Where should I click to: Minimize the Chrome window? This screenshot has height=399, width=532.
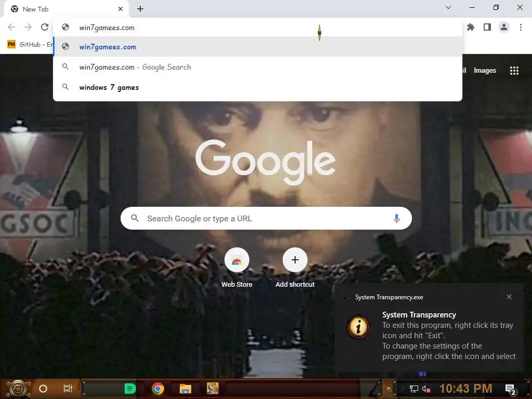pyautogui.click(x=472, y=7)
